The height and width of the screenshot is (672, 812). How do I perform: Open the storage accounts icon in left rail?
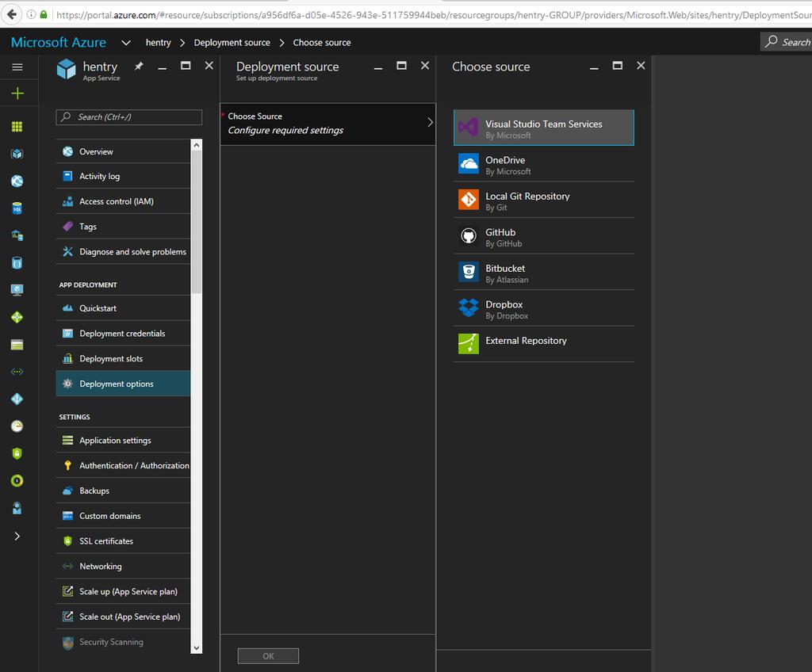point(17,345)
